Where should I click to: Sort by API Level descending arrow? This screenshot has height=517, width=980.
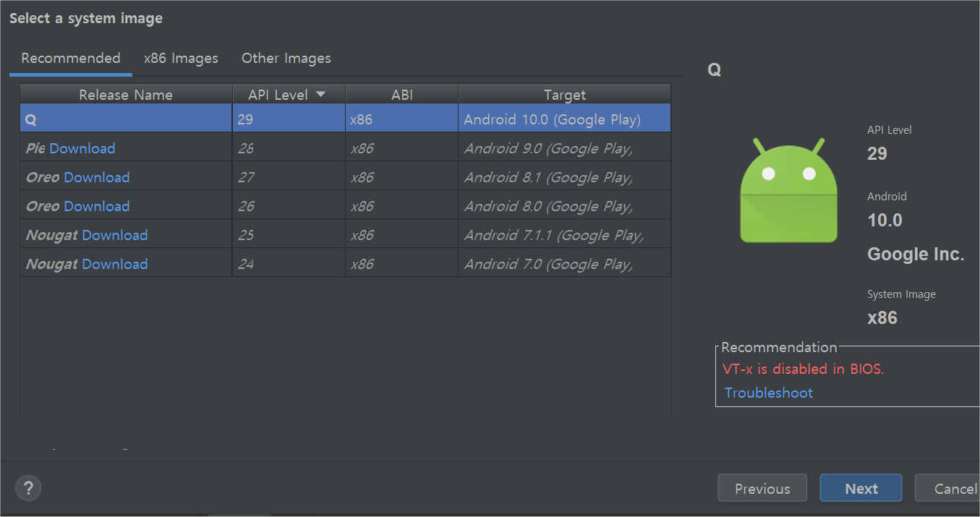point(321,95)
